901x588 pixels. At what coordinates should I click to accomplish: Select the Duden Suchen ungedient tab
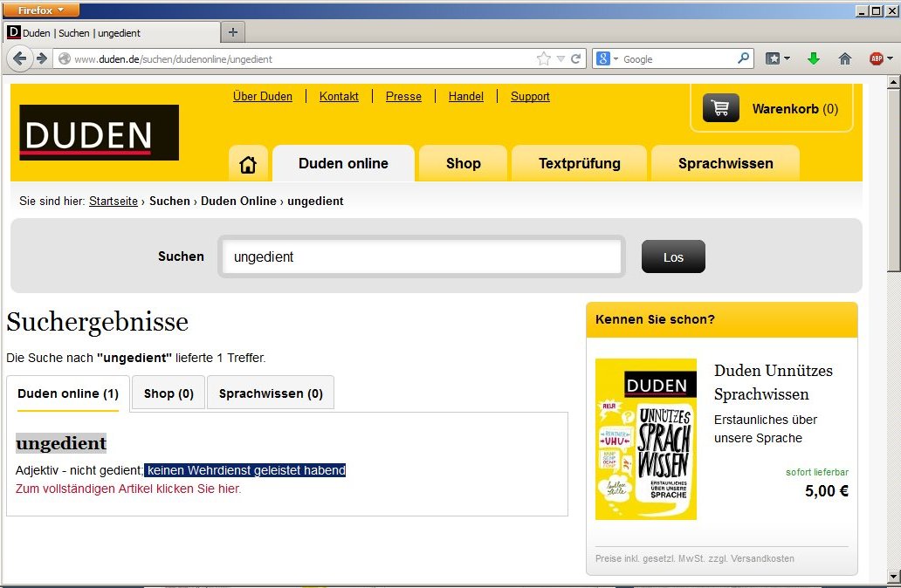(x=112, y=33)
